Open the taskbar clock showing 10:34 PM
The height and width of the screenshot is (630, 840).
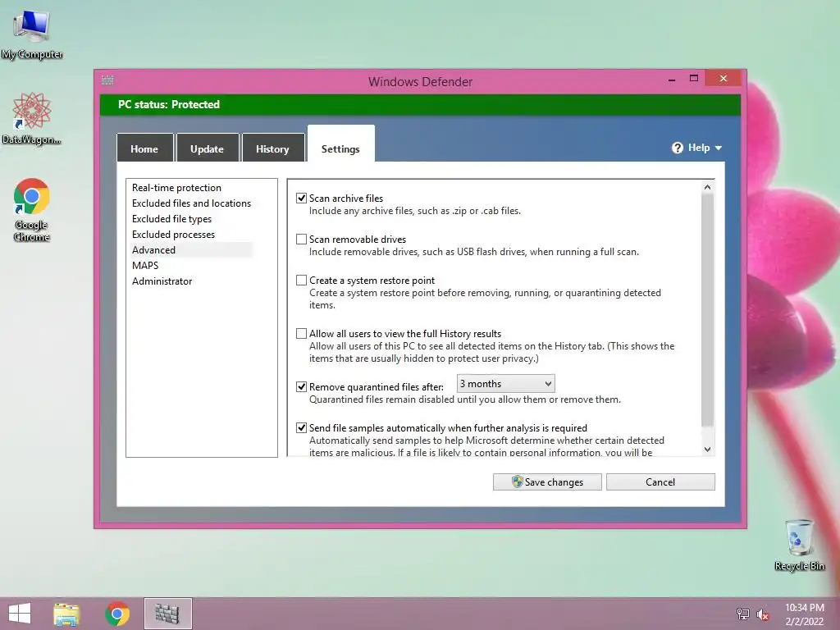pyautogui.click(x=804, y=614)
